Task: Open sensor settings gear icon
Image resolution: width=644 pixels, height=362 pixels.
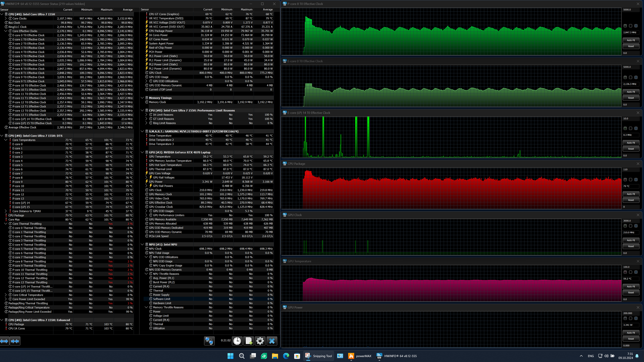Action: [260, 341]
